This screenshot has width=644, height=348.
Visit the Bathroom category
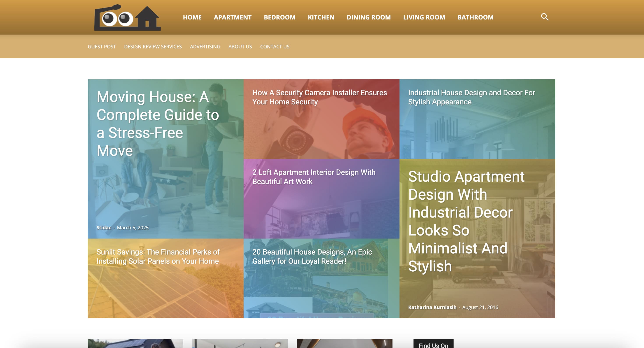[475, 17]
